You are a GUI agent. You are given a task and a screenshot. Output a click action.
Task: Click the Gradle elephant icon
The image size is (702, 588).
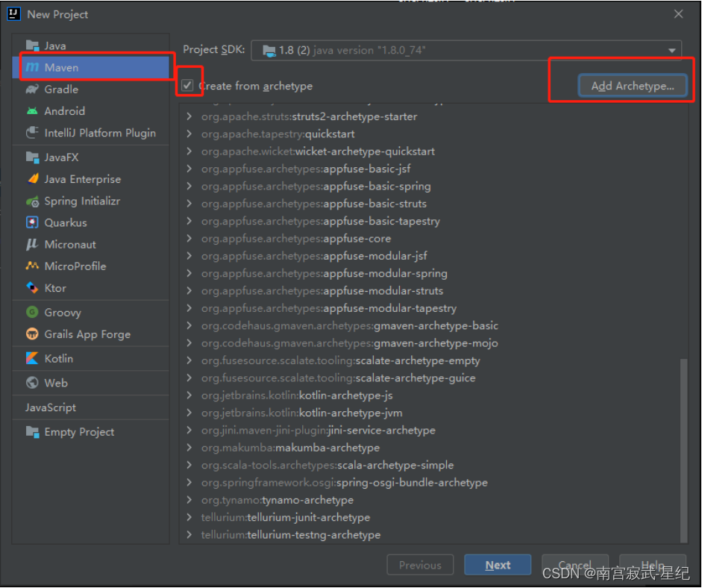click(x=32, y=89)
